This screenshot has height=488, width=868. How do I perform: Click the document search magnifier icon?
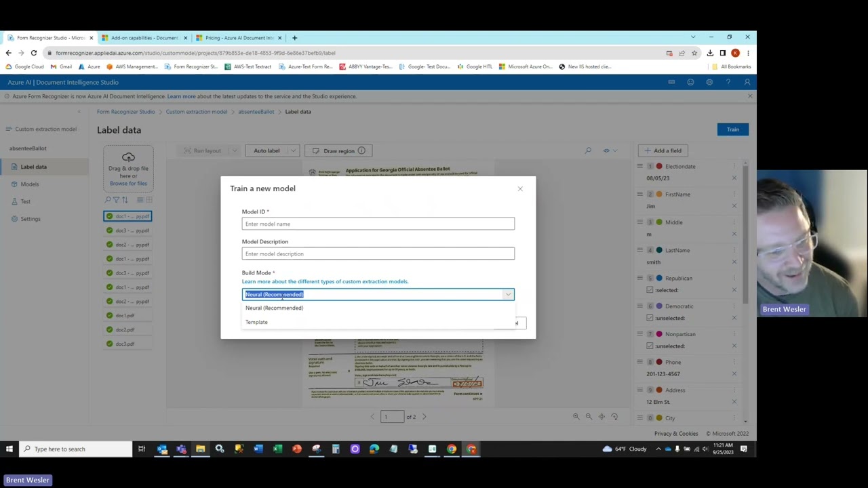108,200
